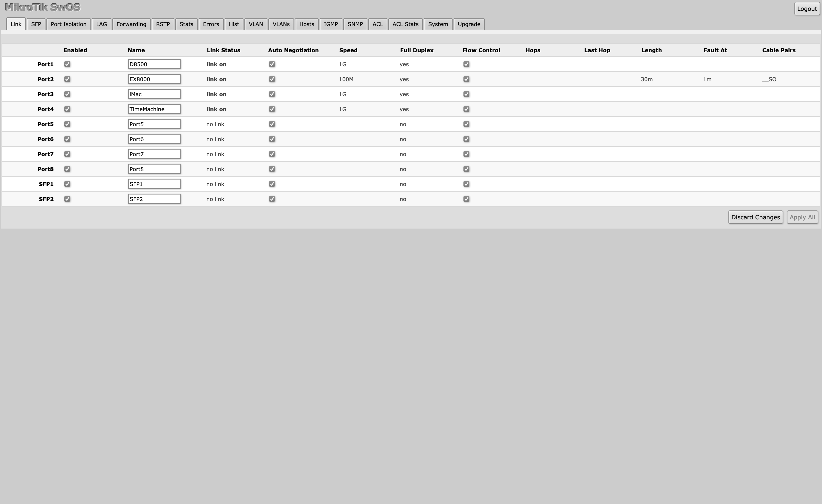Open the Forwarding tab

pos(131,24)
